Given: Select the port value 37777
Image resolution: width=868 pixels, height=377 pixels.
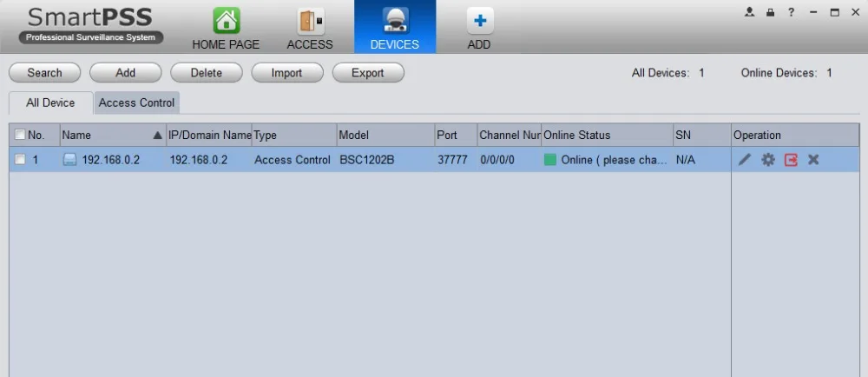Looking at the screenshot, I should 453,160.
